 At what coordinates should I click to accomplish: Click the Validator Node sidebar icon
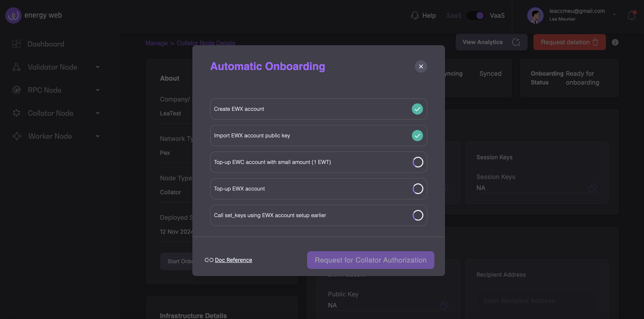[16, 67]
